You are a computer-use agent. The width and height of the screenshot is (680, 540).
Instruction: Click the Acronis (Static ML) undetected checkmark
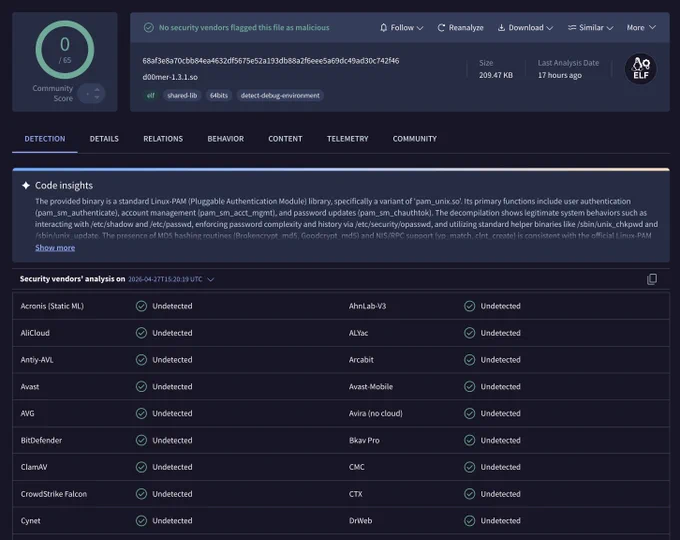tap(141, 306)
